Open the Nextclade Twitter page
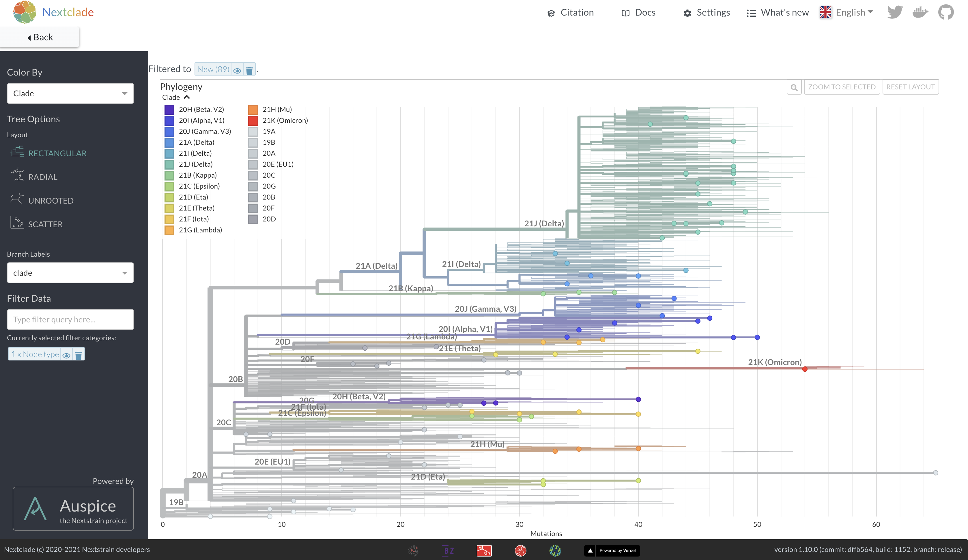The height and width of the screenshot is (560, 968). pyautogui.click(x=895, y=12)
